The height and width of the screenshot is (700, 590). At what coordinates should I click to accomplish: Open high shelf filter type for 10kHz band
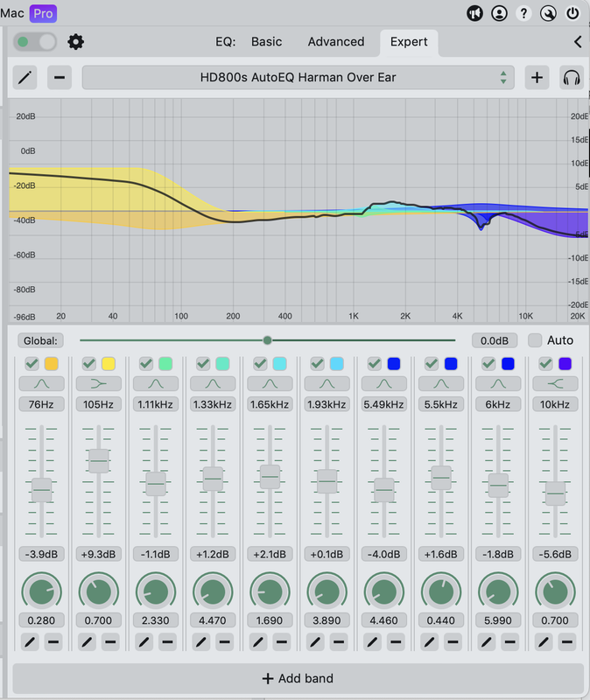[555, 383]
